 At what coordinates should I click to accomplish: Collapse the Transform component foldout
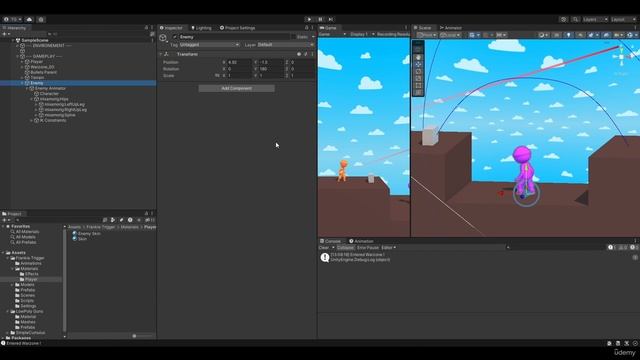pyautogui.click(x=161, y=54)
